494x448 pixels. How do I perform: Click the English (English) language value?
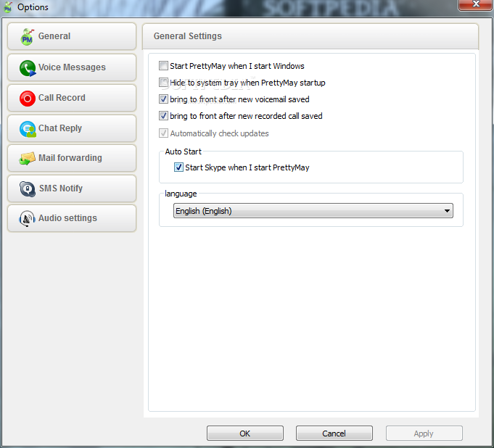pyautogui.click(x=204, y=211)
